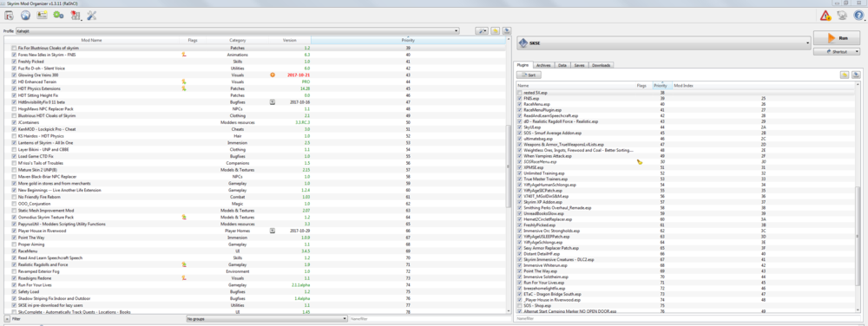Image resolution: width=868 pixels, height=326 pixels.
Task: Select the SkyUI.esp plugin row
Action: (x=686, y=127)
